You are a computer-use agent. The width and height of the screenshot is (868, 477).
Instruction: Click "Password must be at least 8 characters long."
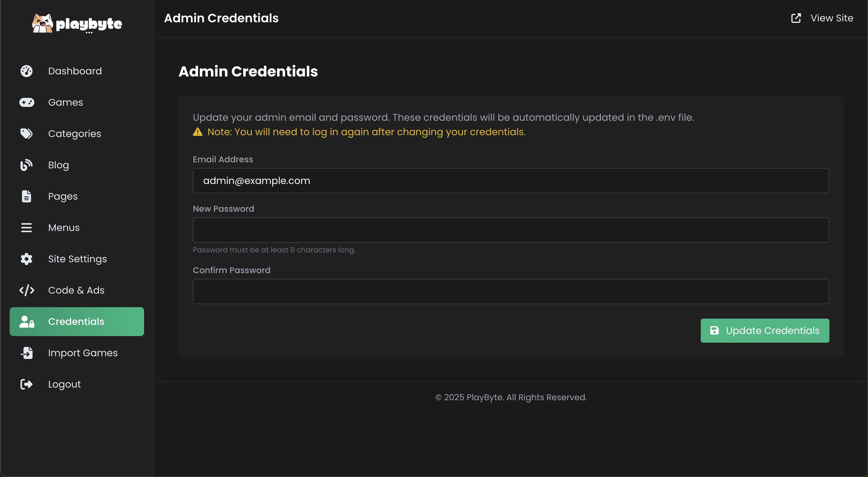pyautogui.click(x=274, y=250)
